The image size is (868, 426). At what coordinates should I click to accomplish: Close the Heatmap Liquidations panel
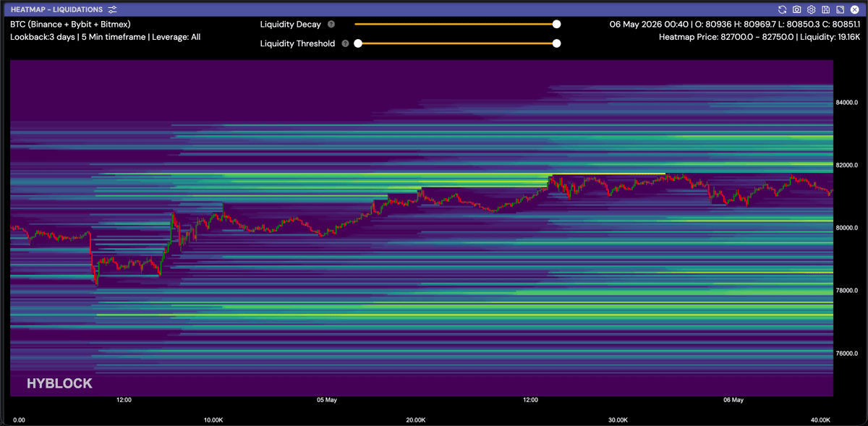pos(854,9)
